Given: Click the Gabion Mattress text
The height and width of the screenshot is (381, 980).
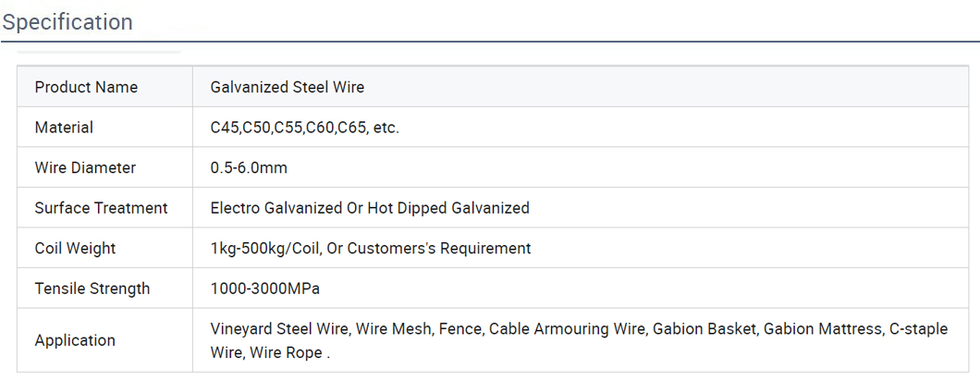Looking at the screenshot, I should (x=822, y=329).
